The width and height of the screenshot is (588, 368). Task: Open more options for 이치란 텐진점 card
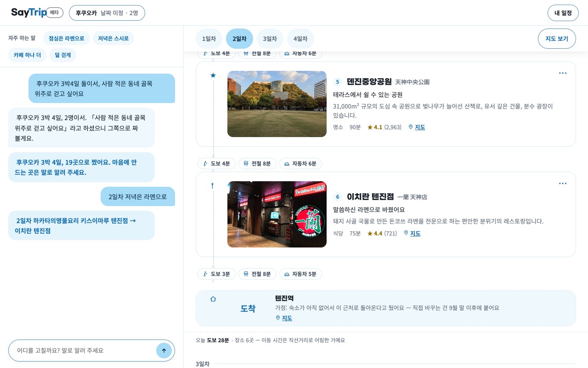click(x=563, y=184)
